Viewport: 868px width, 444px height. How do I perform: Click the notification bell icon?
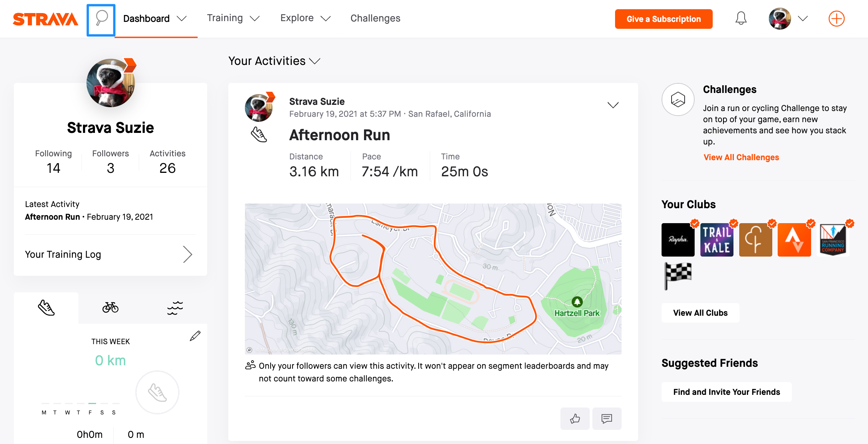[x=741, y=19]
